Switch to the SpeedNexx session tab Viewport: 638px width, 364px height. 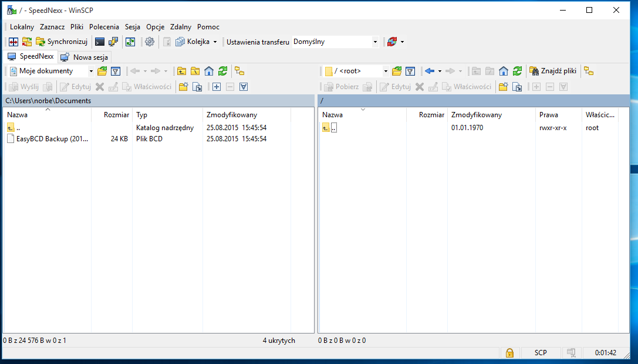click(31, 56)
